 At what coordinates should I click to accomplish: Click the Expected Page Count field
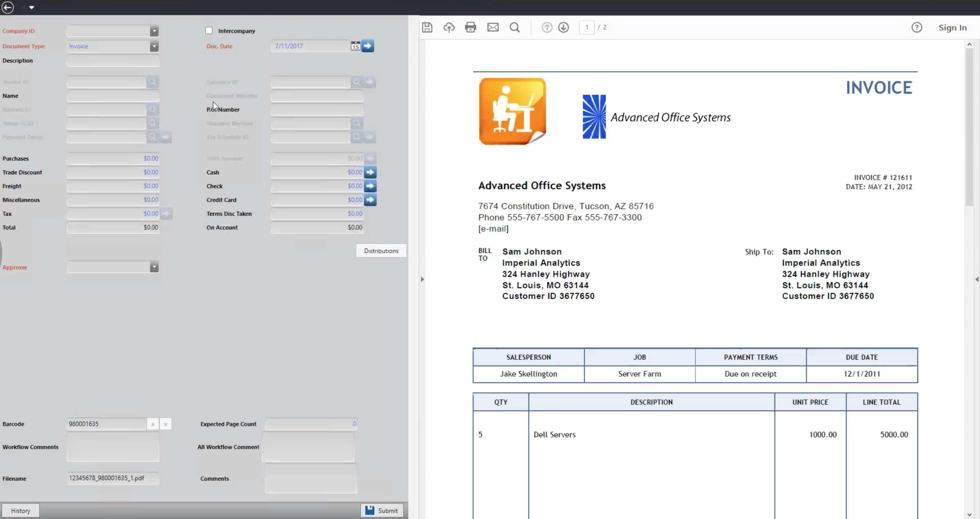pos(311,424)
